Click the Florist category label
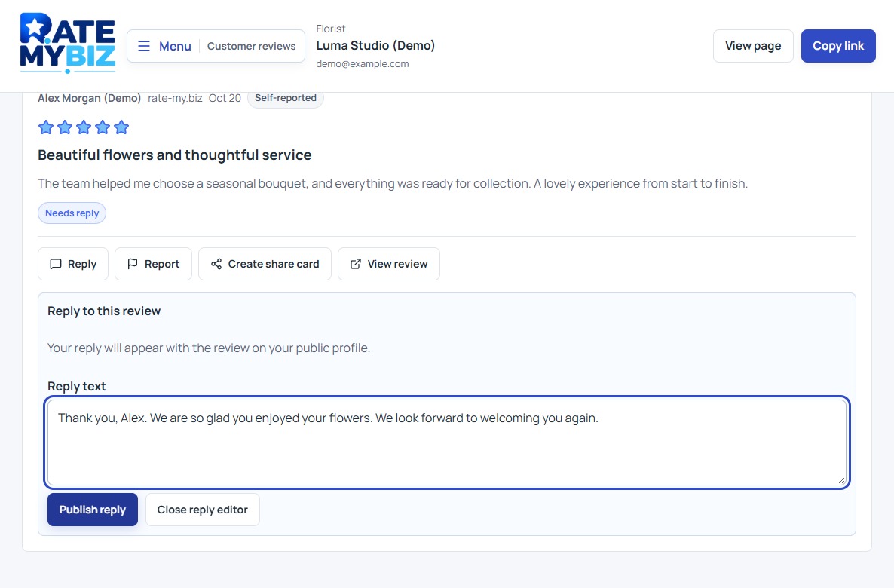The width and height of the screenshot is (894, 588). (331, 29)
